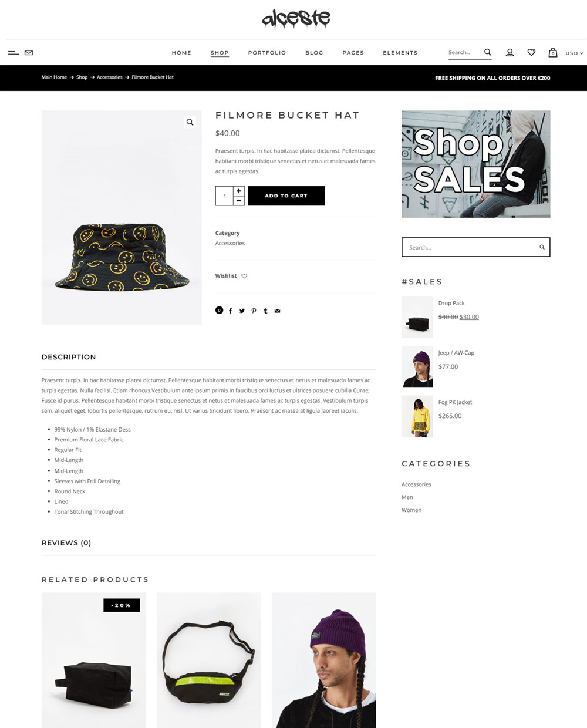Share product via Twitter icon
The image size is (587, 728).
point(242,311)
